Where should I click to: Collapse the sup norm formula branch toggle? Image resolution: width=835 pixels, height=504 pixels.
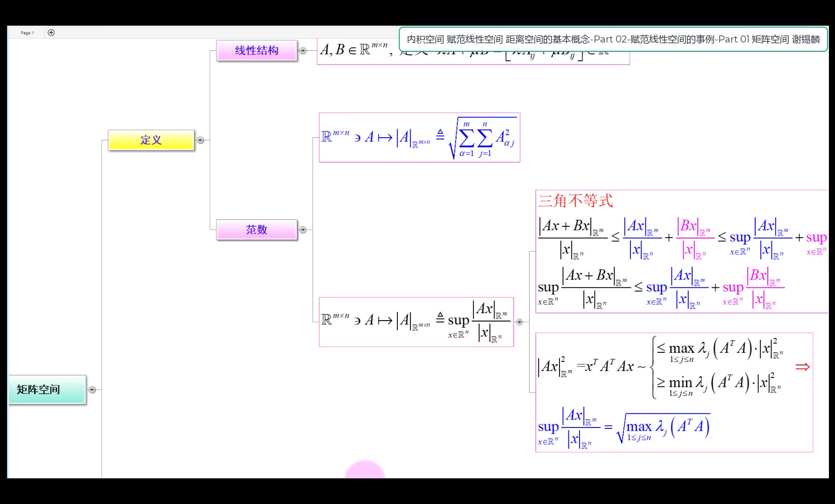click(x=519, y=322)
